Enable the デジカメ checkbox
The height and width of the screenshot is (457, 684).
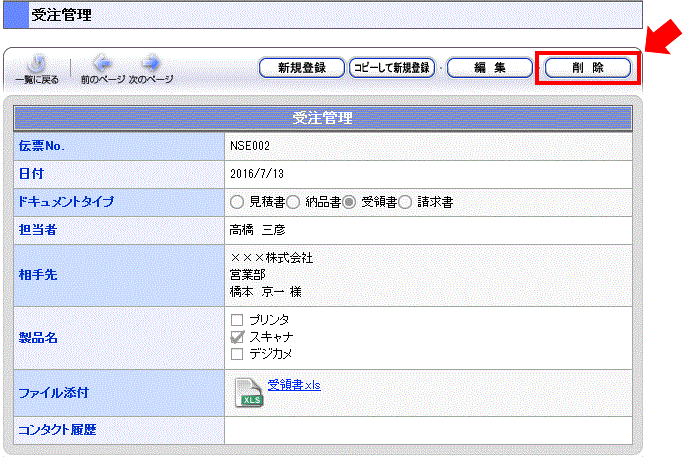(x=237, y=354)
